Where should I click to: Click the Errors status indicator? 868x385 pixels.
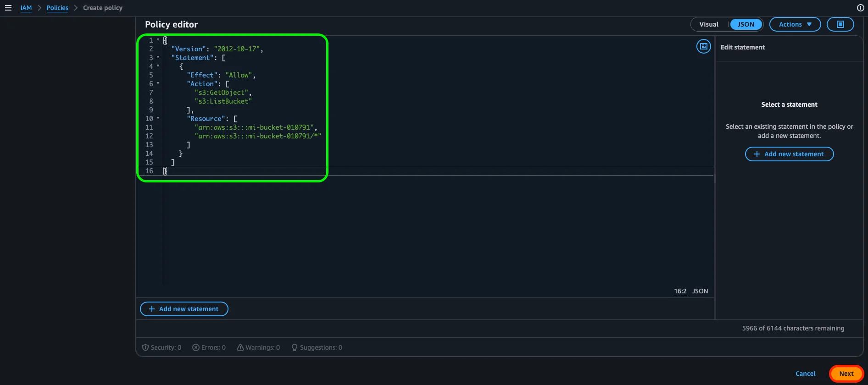tap(209, 347)
